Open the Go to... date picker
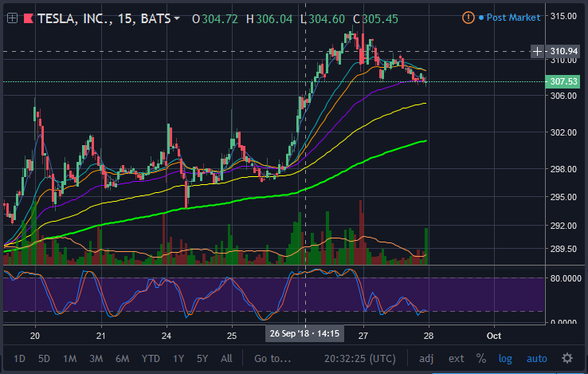The height and width of the screenshot is (374, 588). [x=272, y=359]
